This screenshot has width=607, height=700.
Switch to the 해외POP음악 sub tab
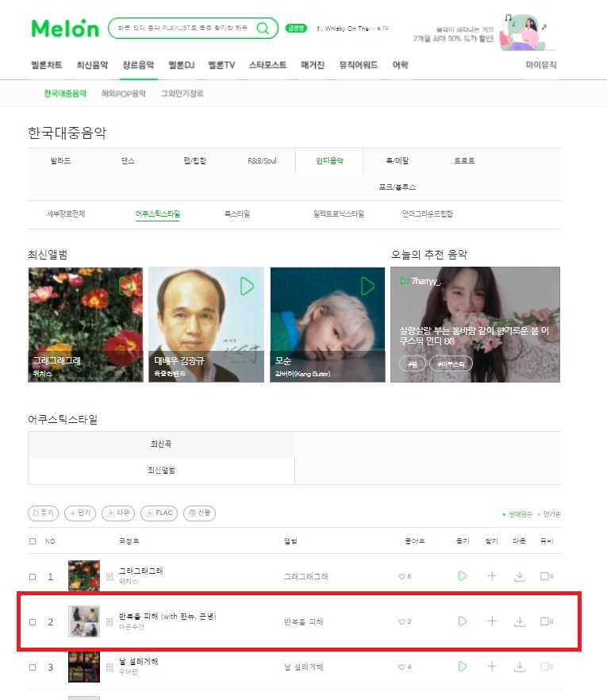[124, 94]
